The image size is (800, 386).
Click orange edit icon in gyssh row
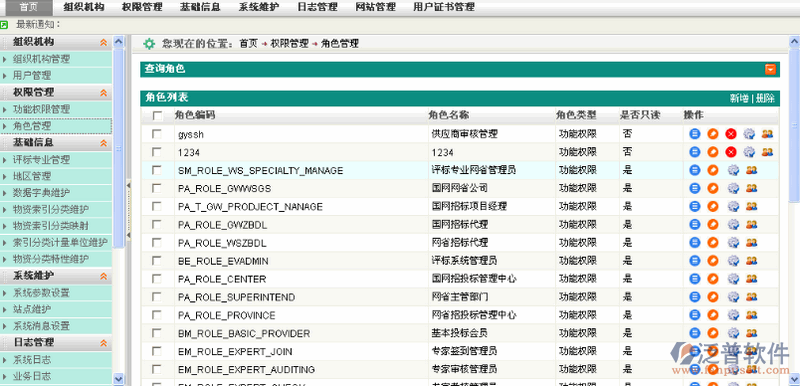713,134
